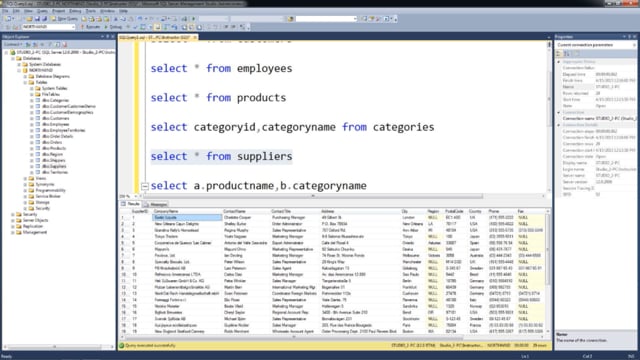Viewport: 640px width, 360px height.
Task: Click the Cut icon in toolbar
Action: [116, 19]
